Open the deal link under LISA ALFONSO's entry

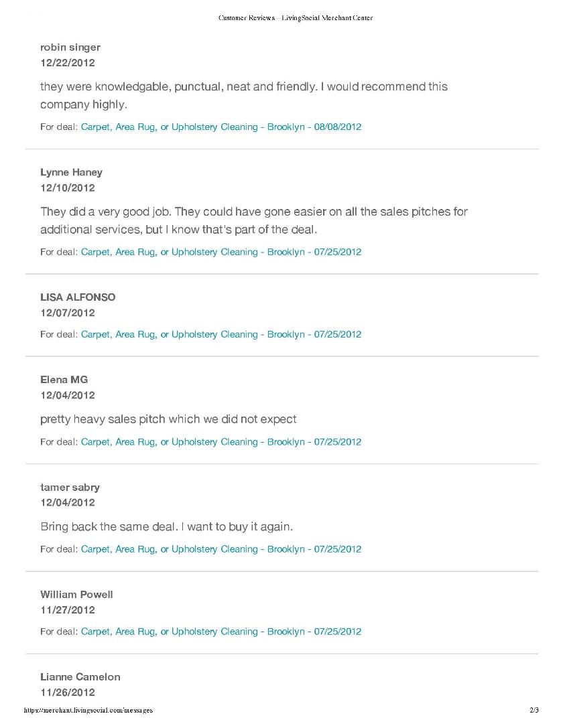point(221,335)
